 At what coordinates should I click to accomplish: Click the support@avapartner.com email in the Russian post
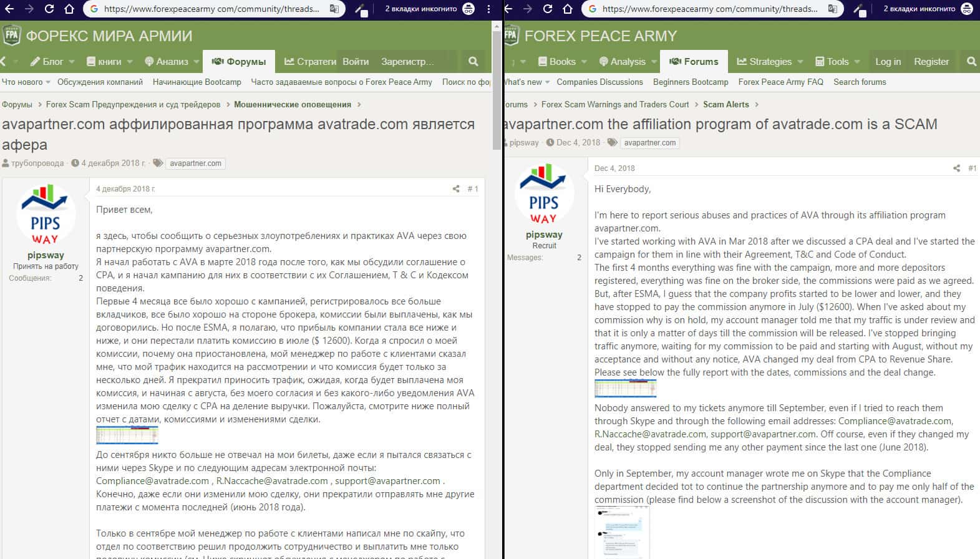[x=388, y=481]
